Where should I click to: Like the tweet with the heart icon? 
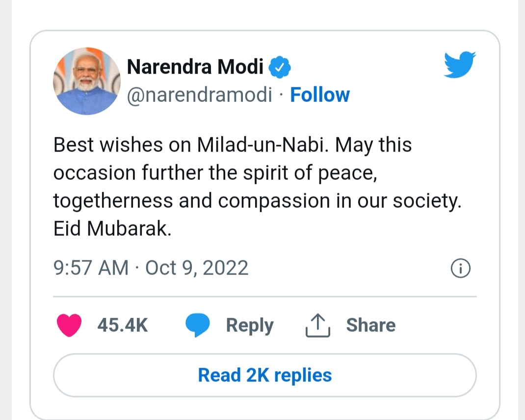69,326
